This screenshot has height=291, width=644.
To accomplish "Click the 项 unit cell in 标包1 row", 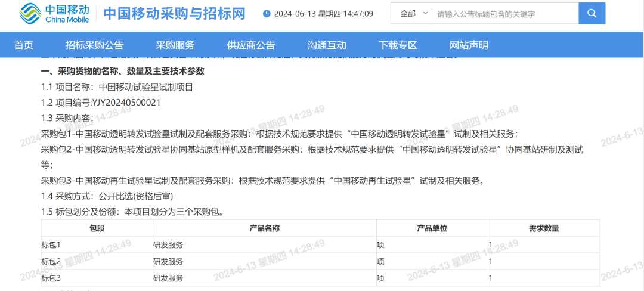I will [x=432, y=244].
